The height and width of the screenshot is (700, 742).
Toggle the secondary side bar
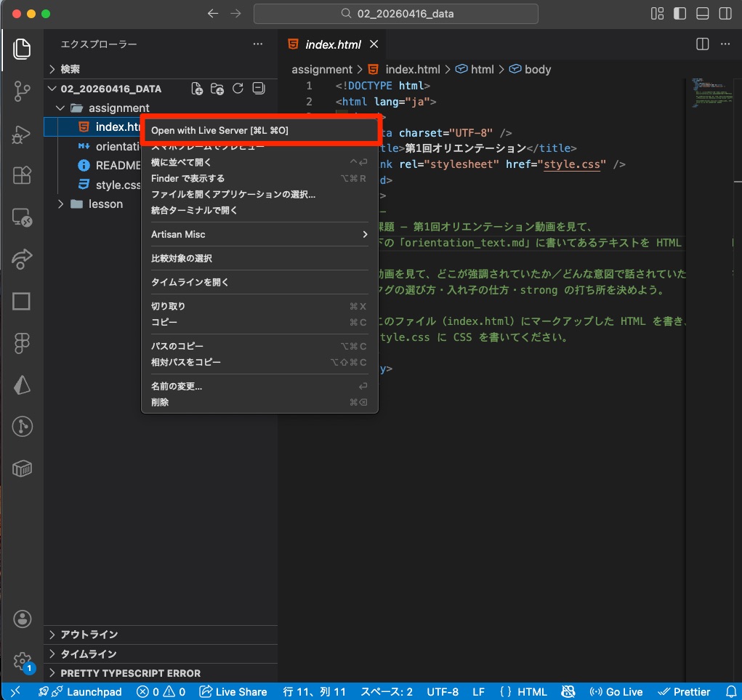click(725, 14)
